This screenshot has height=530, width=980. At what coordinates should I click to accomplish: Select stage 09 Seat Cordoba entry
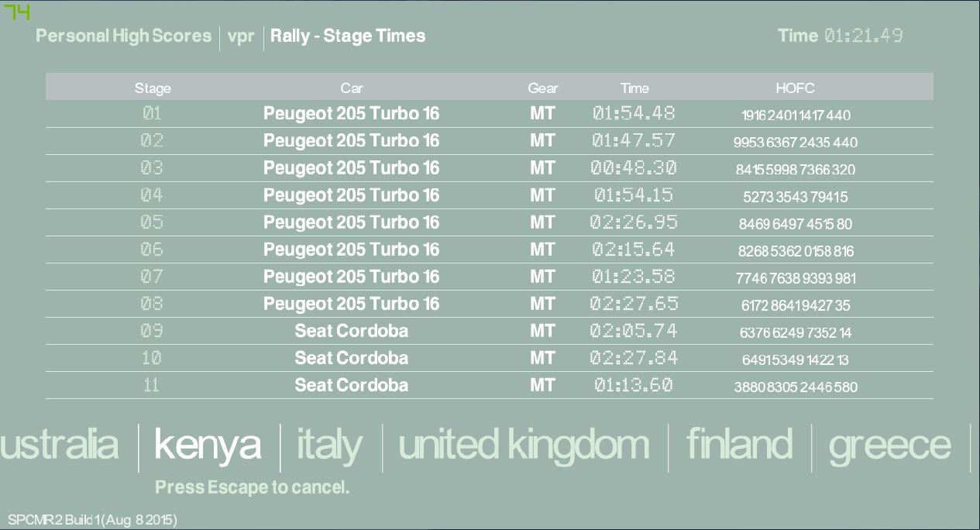click(351, 331)
